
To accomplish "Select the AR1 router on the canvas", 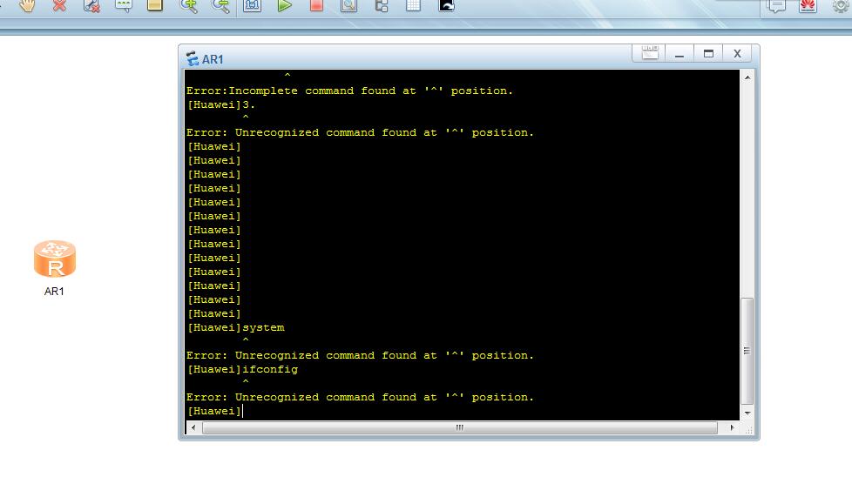I will [54, 259].
